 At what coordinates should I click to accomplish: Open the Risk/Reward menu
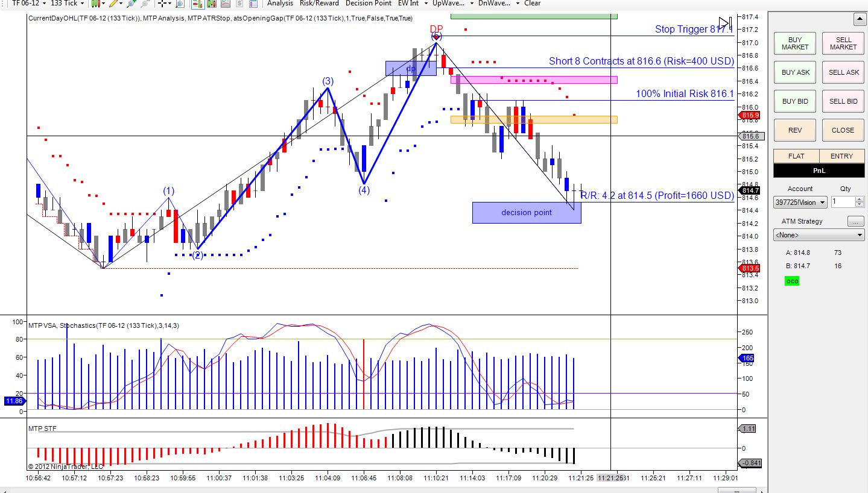(x=319, y=3)
